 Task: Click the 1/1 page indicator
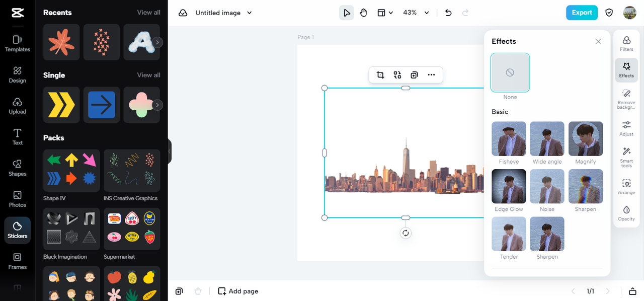click(590, 291)
